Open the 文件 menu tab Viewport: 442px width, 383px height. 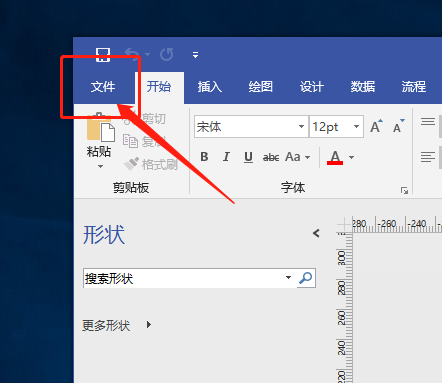[103, 87]
